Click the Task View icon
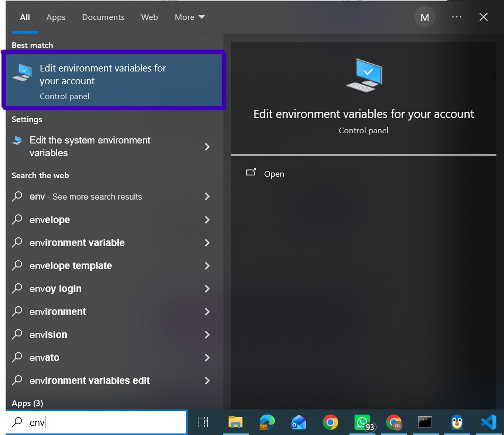The image size is (504, 435). pyautogui.click(x=203, y=422)
